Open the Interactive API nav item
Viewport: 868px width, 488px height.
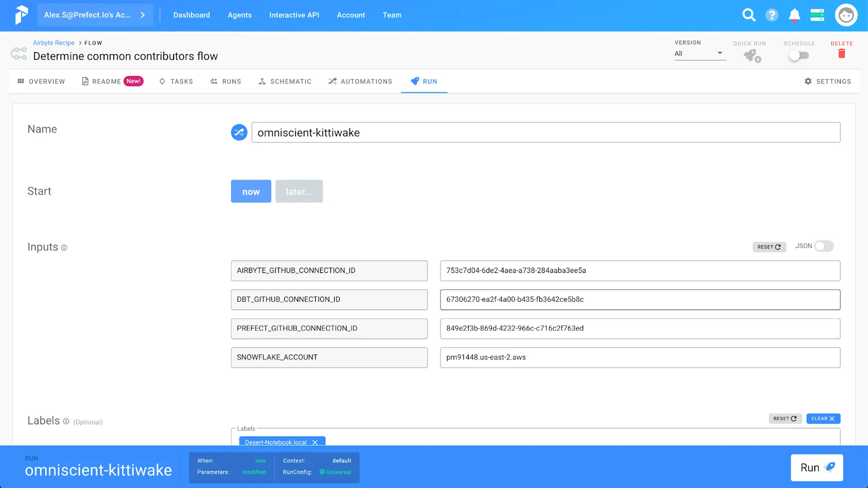coord(294,15)
